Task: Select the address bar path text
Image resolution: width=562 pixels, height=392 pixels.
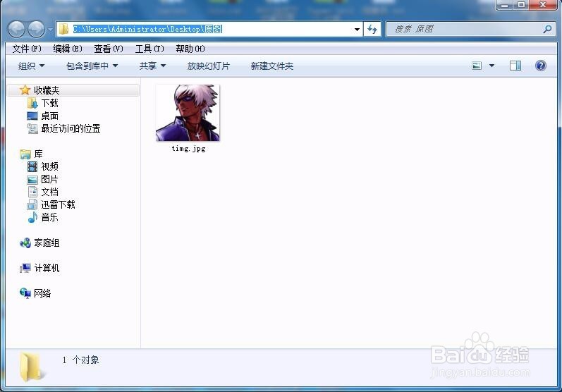Action: point(147,29)
